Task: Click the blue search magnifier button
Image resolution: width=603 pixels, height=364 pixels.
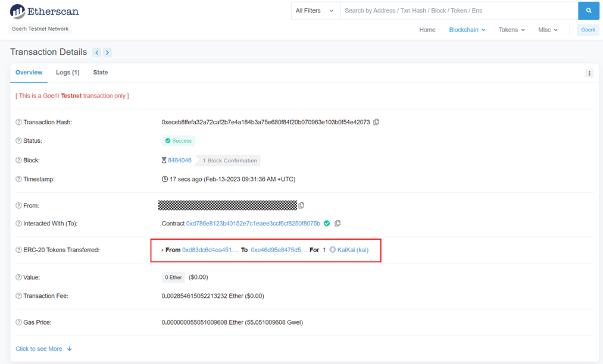Action: point(588,11)
